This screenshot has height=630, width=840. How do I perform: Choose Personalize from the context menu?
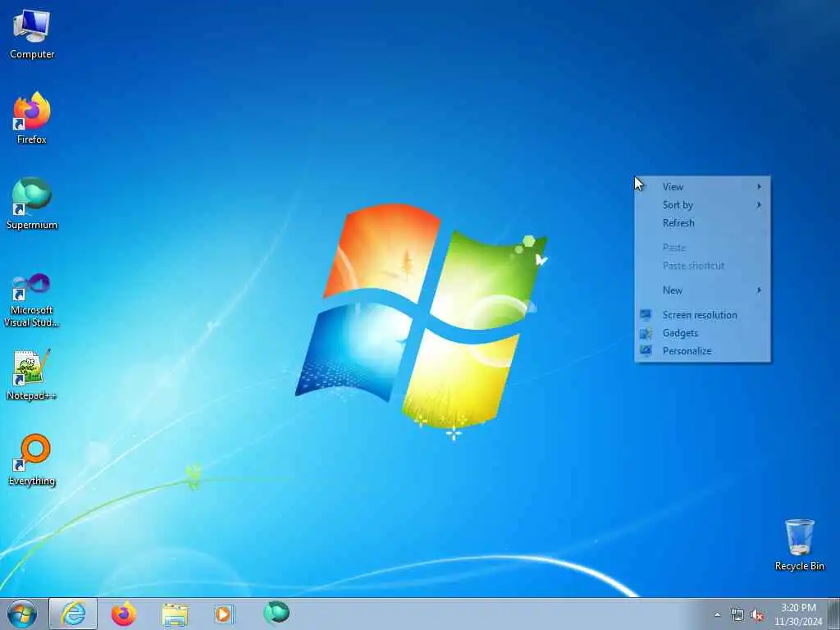(x=702, y=351)
